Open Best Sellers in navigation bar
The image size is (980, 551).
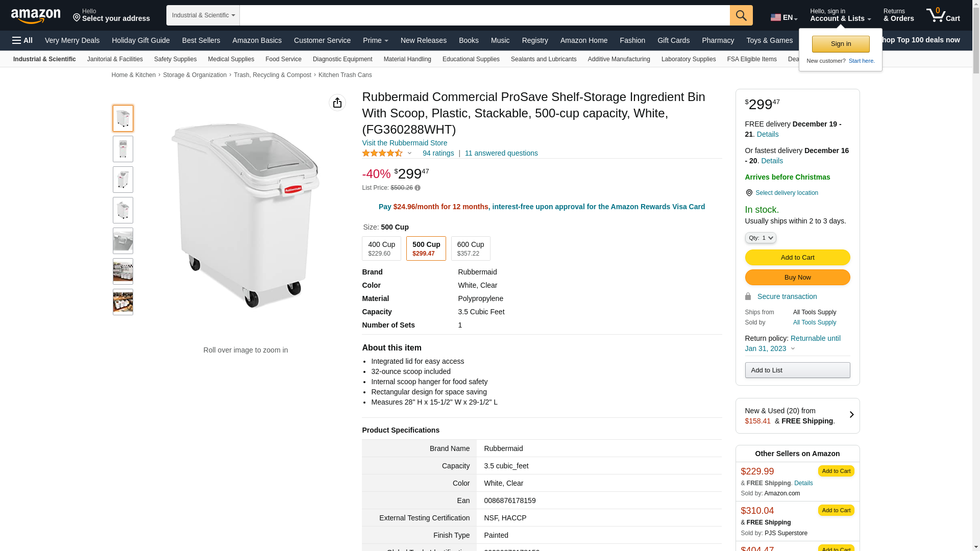coord(201,40)
